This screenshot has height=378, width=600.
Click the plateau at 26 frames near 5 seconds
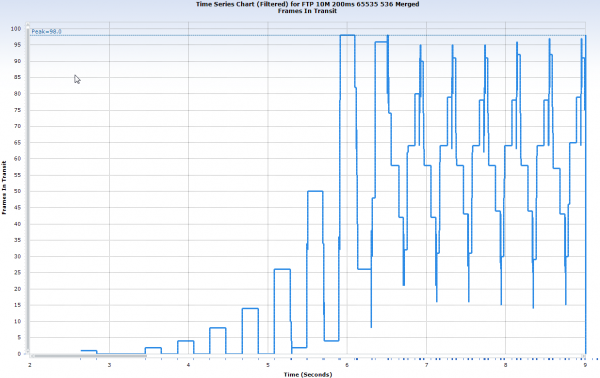[x=282, y=269]
